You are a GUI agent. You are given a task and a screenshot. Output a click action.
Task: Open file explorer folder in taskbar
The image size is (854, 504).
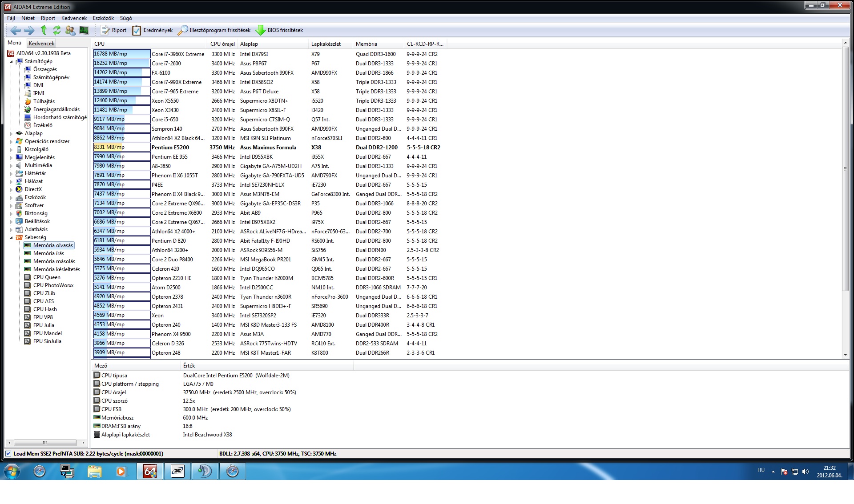(94, 471)
